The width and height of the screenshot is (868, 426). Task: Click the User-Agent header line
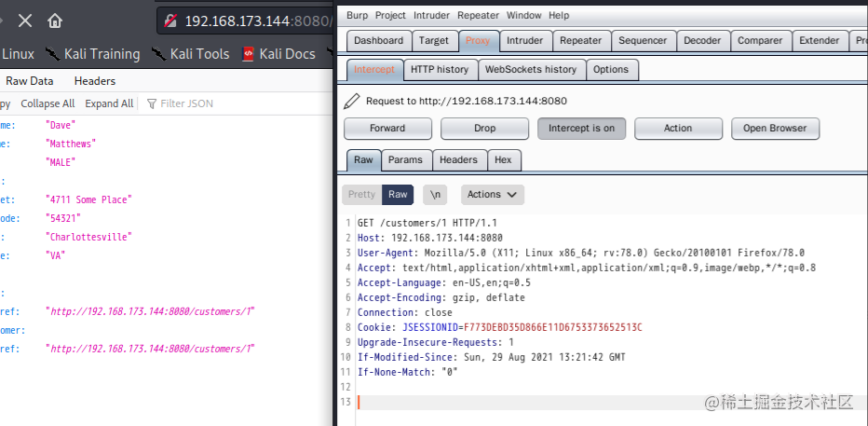(x=581, y=254)
